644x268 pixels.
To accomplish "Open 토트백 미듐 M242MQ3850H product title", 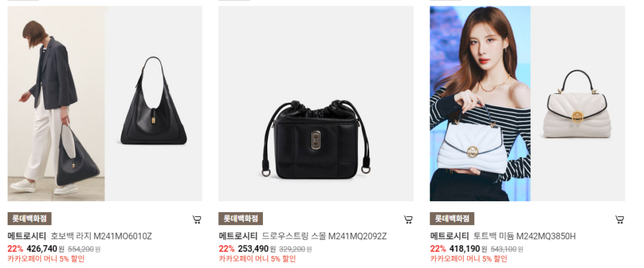I will [525, 237].
